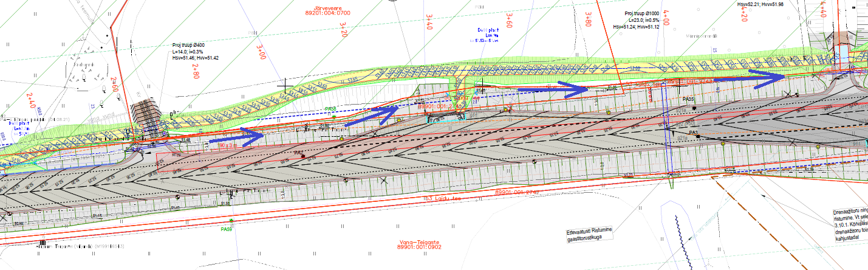Click the PA35 black point marker
Viewport: 868px width, 270px height.
[694, 108]
